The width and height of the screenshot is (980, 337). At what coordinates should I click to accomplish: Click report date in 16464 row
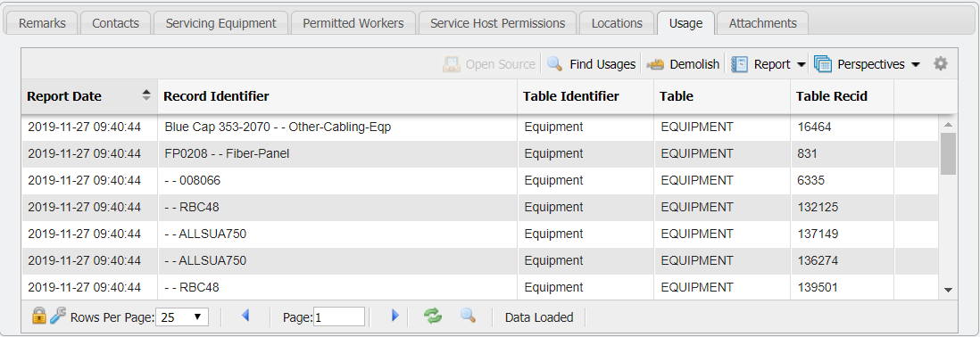[x=85, y=127]
